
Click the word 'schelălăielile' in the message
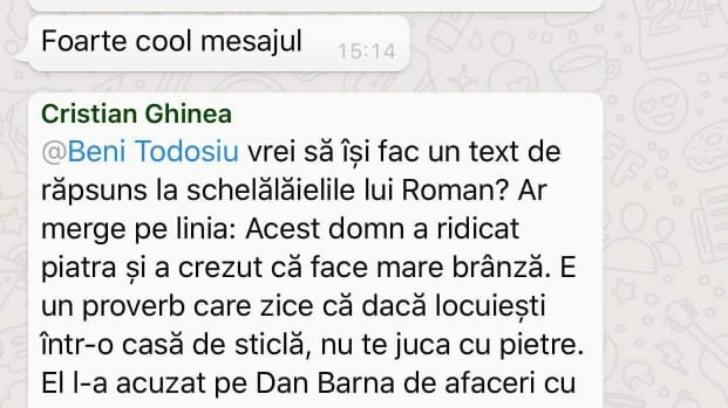[271, 190]
